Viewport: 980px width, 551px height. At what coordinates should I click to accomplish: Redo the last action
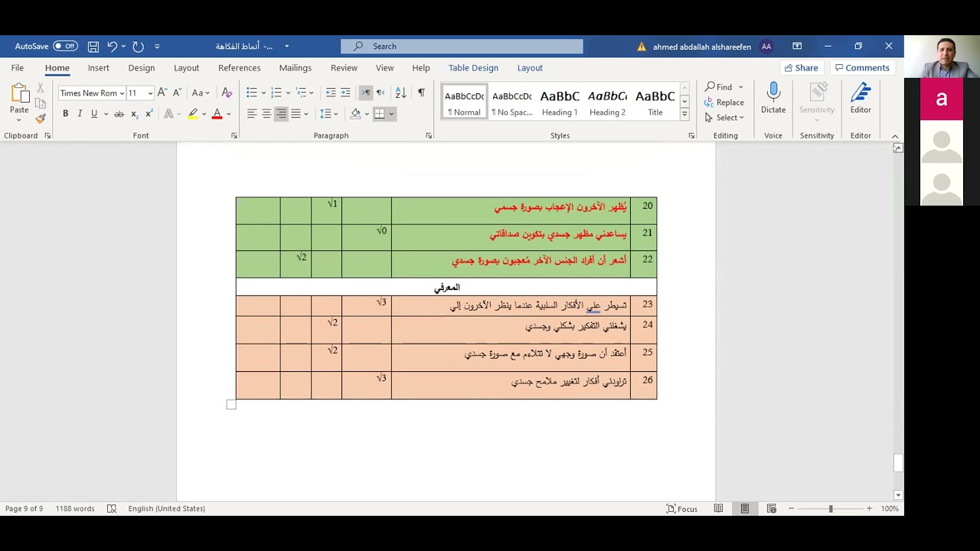pyautogui.click(x=138, y=46)
